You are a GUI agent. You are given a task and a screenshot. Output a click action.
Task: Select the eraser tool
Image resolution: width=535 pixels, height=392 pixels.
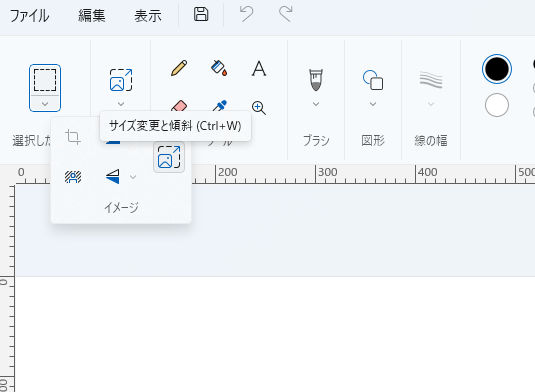coord(179,105)
